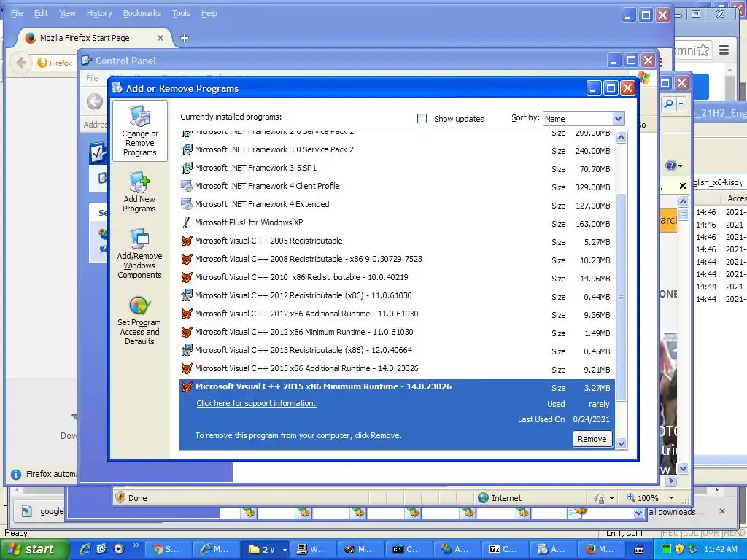This screenshot has height=560, width=747.
Task: Click Visual C++ 2012 x86 Additional Runtime icon
Action: pos(187,314)
